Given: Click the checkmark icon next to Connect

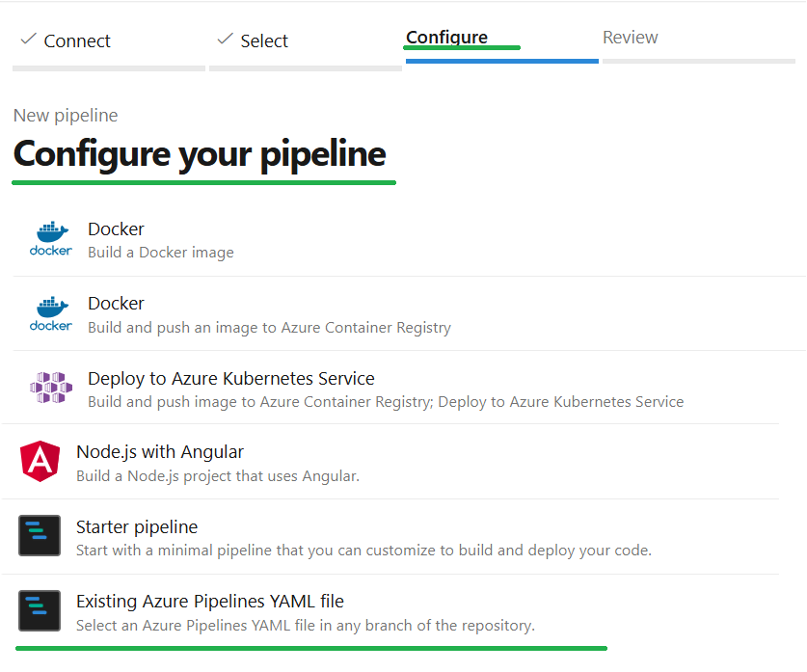Looking at the screenshot, I should (28, 40).
